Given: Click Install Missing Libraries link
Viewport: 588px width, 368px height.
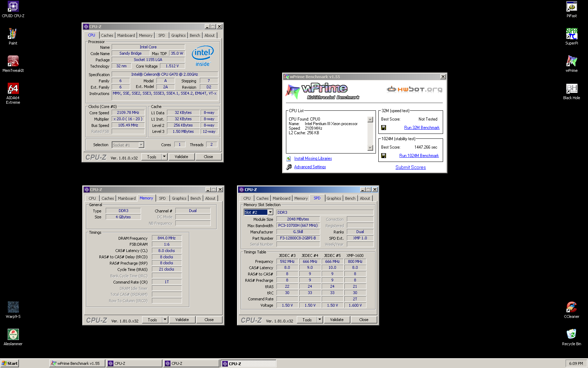Looking at the screenshot, I should coord(313,158).
